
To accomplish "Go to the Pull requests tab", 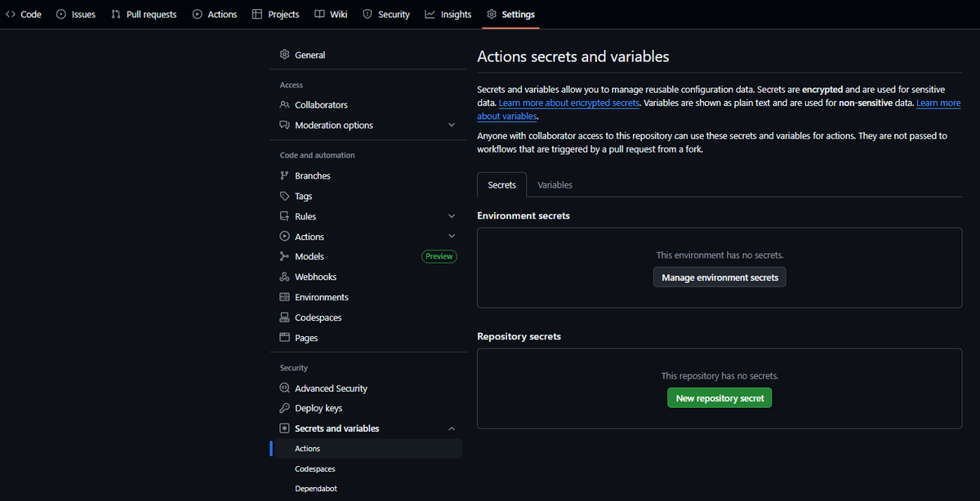I will [144, 14].
